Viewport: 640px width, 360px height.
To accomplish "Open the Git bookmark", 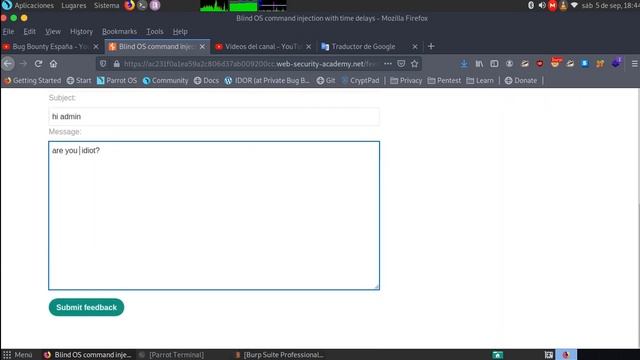I will coord(326,80).
